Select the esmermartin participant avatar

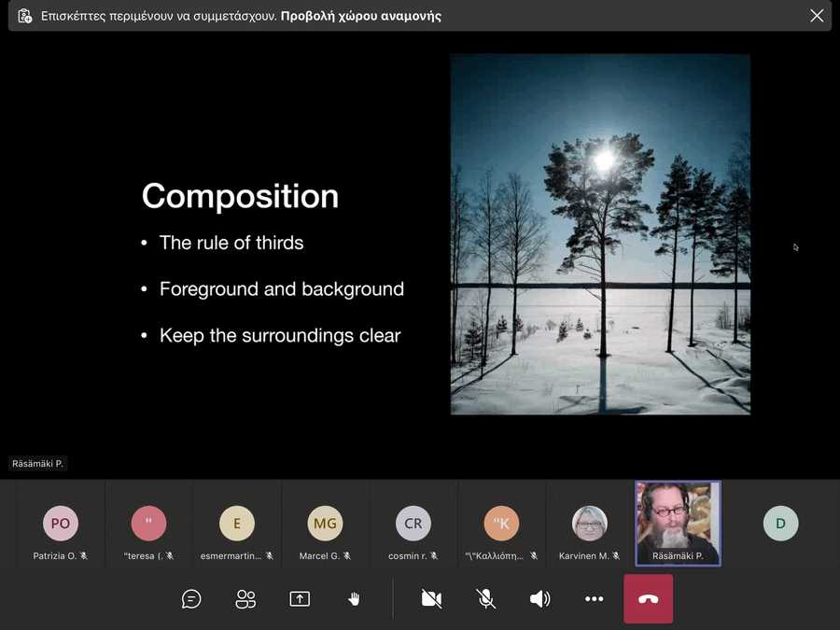(x=237, y=524)
